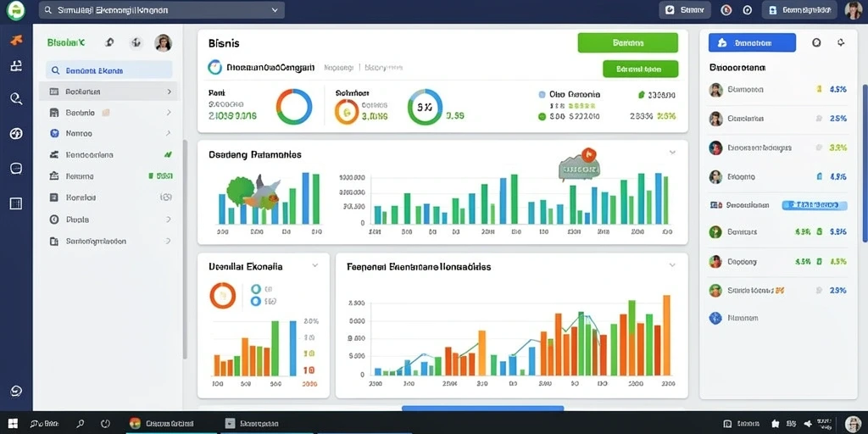Image resolution: width=868 pixels, height=434 pixels.
Task: Click the clock icon in top header bar
Action: pos(748,10)
